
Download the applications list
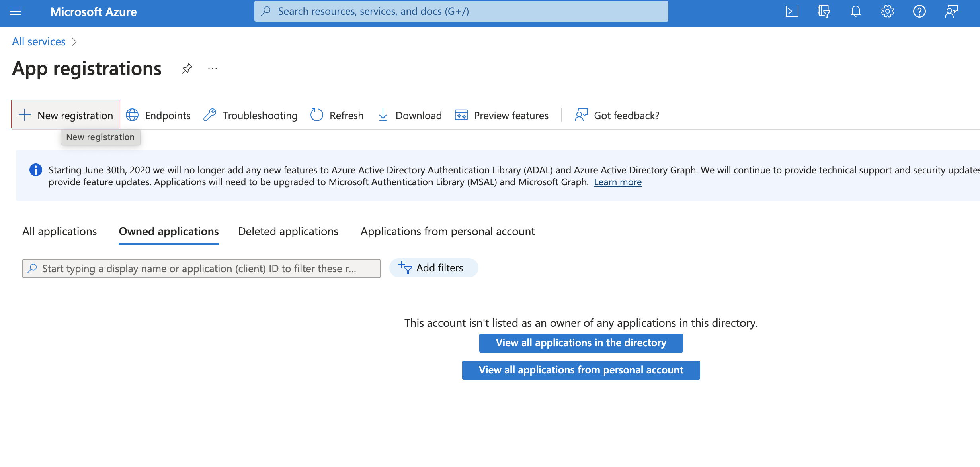[410, 115]
